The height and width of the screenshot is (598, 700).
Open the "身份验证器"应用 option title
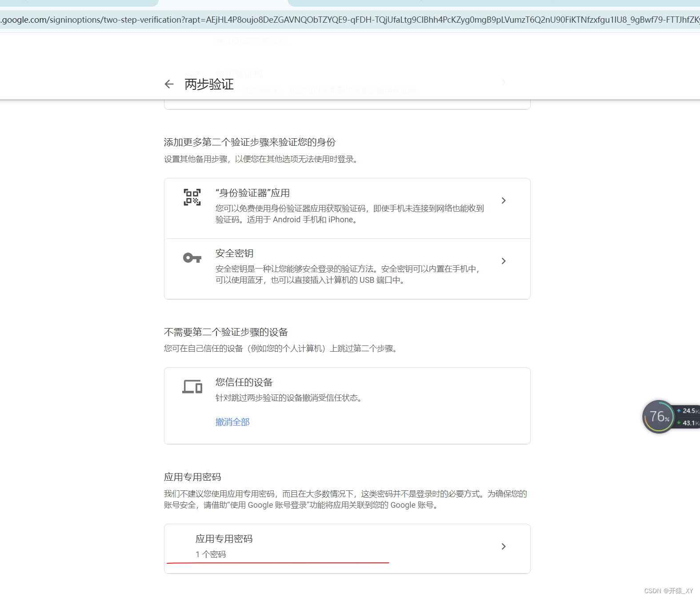click(x=252, y=193)
